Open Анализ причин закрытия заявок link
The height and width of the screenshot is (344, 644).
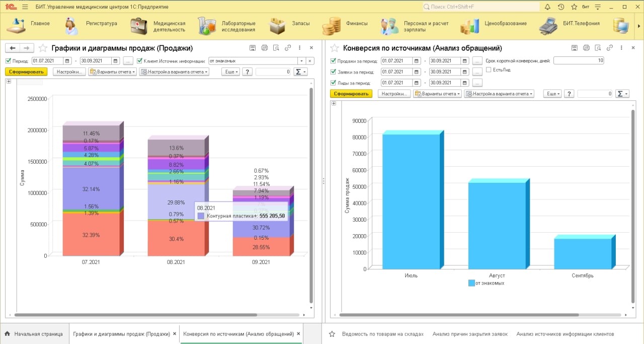click(x=470, y=334)
